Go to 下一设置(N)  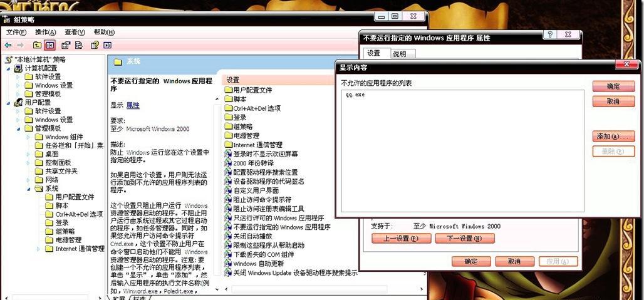click(464, 239)
